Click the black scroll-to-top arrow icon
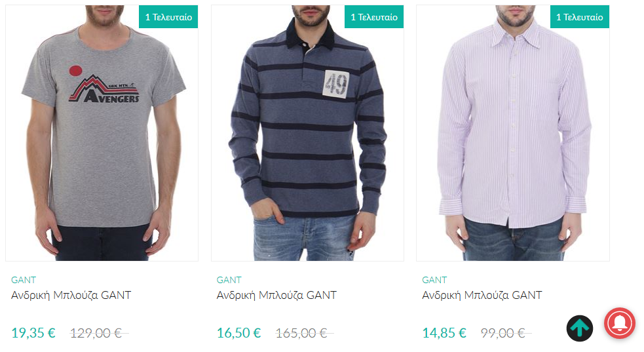This screenshot has width=644, height=352. coord(580,328)
